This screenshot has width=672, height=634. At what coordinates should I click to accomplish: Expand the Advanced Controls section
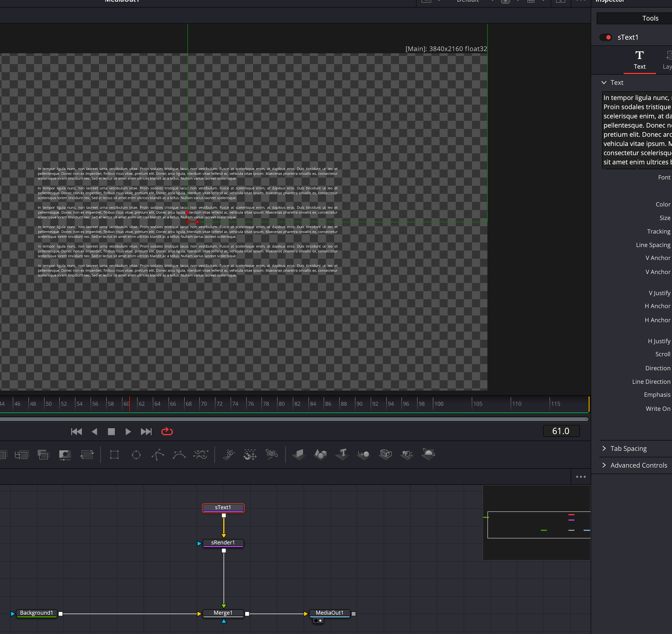click(x=604, y=465)
